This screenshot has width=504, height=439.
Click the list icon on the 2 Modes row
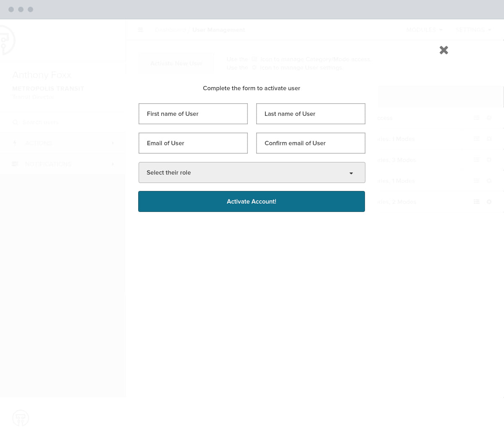pyautogui.click(x=476, y=202)
